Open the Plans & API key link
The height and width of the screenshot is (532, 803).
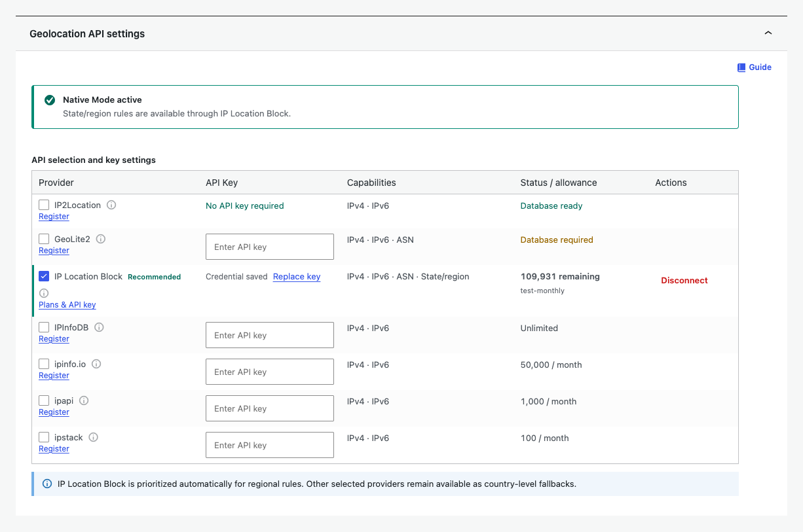pyautogui.click(x=67, y=305)
